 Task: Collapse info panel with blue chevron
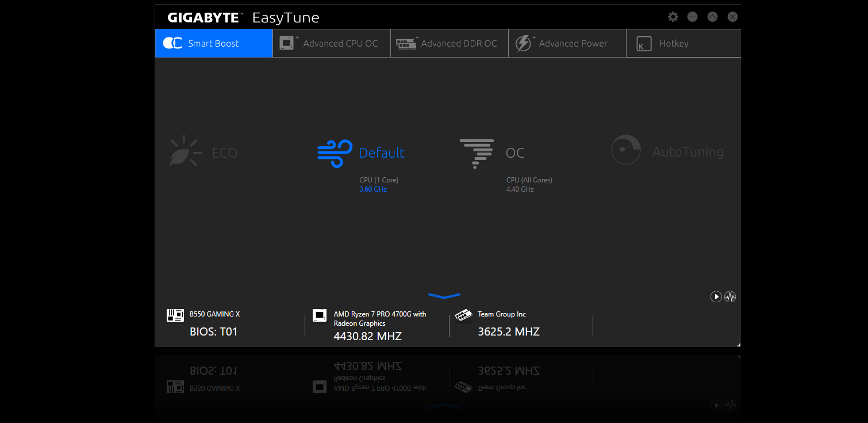(x=444, y=296)
